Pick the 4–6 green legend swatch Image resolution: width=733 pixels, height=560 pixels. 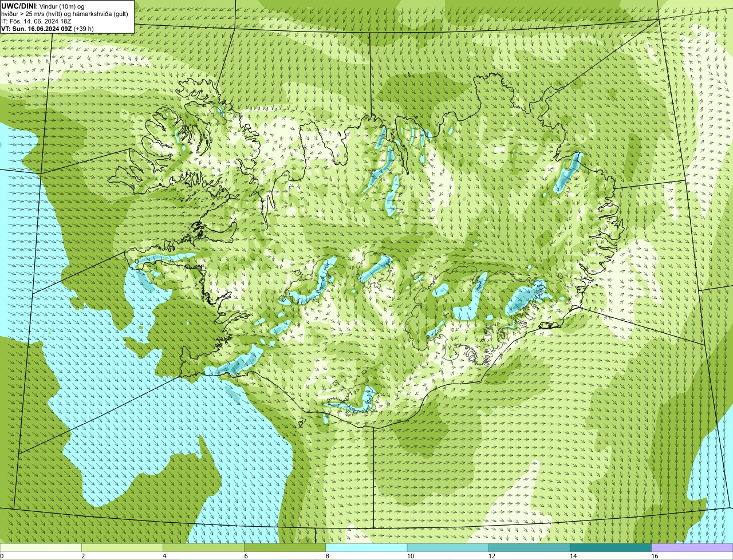tap(203, 548)
